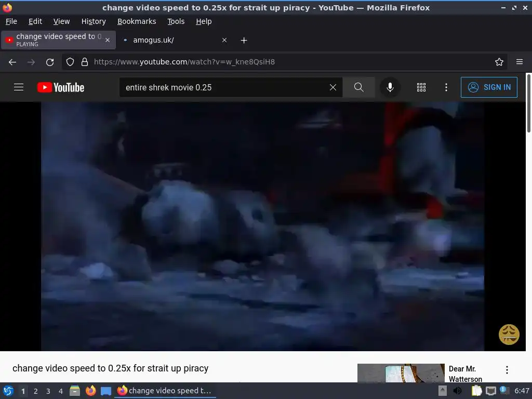Focus the URL address bar

click(x=285, y=62)
